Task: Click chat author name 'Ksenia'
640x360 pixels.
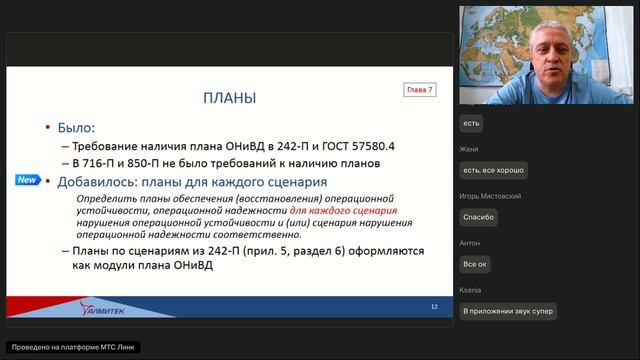Action: [x=470, y=290]
